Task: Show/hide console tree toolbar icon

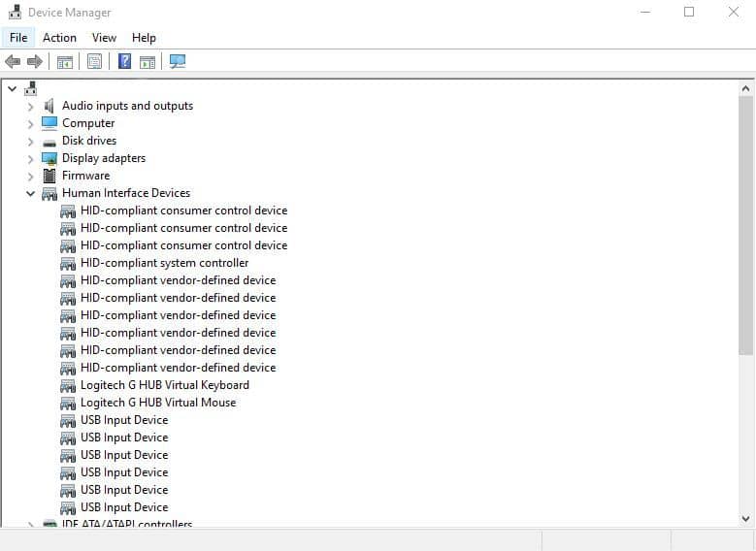Action: pos(65,62)
